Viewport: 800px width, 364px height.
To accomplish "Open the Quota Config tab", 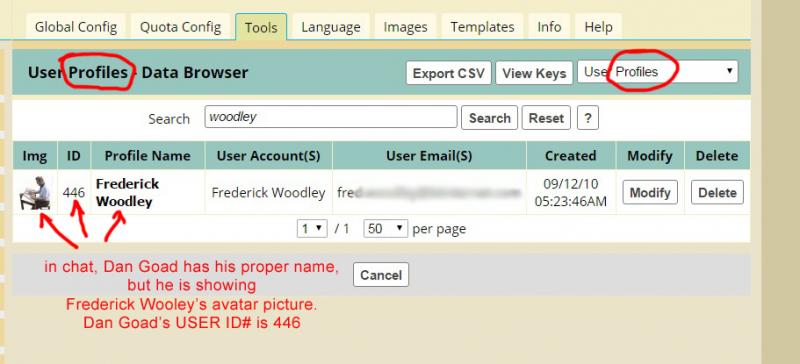I will click(x=181, y=27).
